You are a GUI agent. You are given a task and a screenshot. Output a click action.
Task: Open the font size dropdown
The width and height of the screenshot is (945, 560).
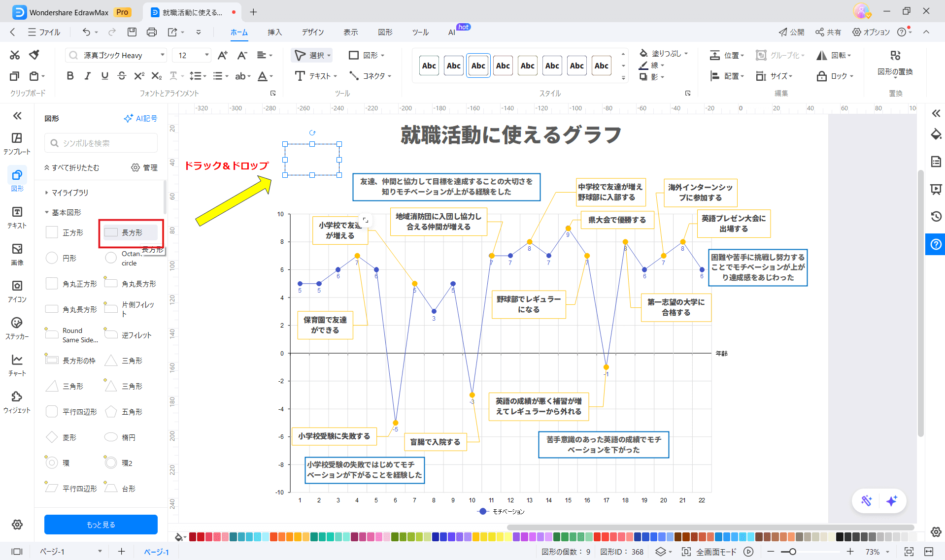tap(206, 55)
